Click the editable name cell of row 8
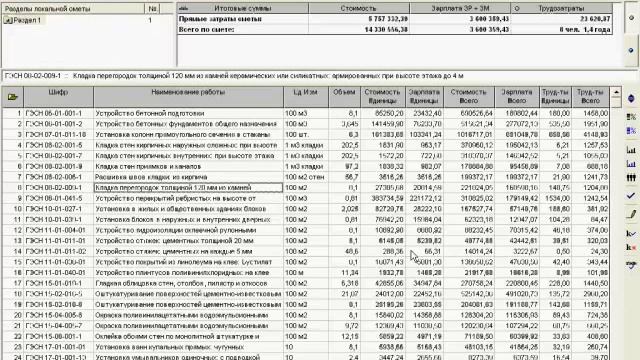This screenshot has height=360, width=640. pos(188,187)
